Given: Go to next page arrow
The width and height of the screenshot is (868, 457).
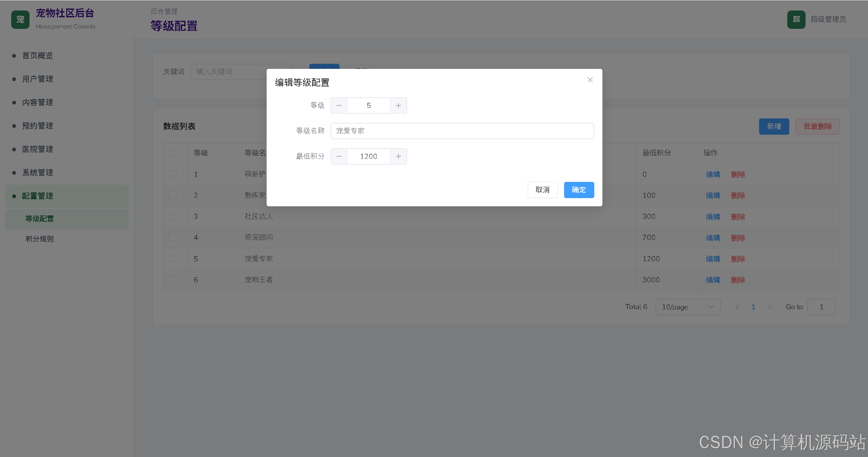Looking at the screenshot, I should [770, 307].
